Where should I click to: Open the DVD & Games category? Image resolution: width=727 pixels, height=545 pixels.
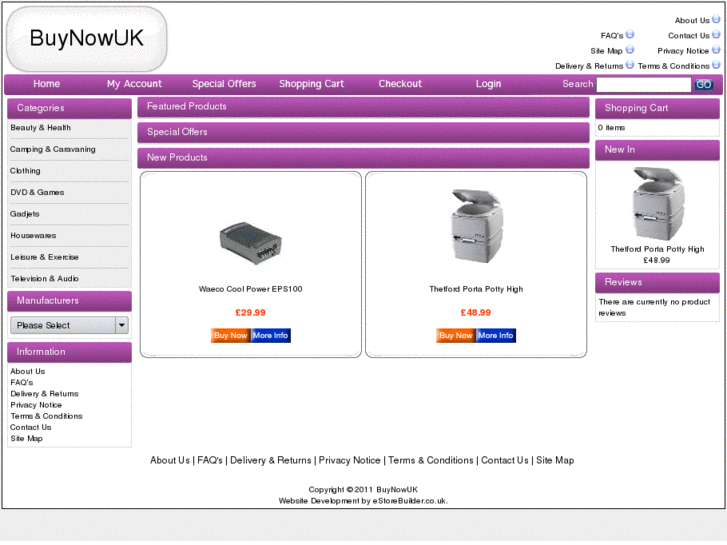point(37,192)
